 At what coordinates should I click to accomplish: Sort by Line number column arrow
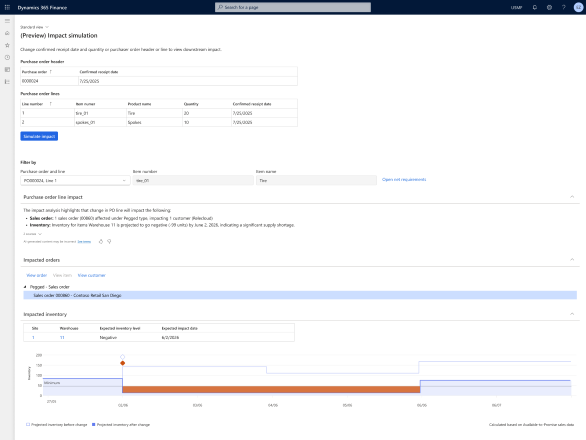[x=50, y=104]
